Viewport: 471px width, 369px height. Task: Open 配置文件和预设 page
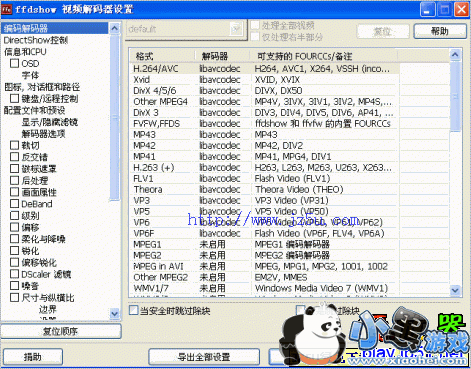pos(34,110)
